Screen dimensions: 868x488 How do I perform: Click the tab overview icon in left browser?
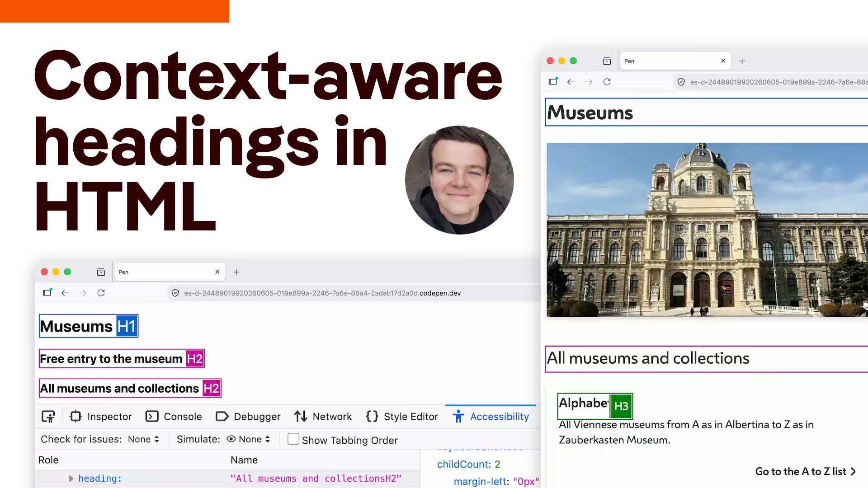[101, 272]
